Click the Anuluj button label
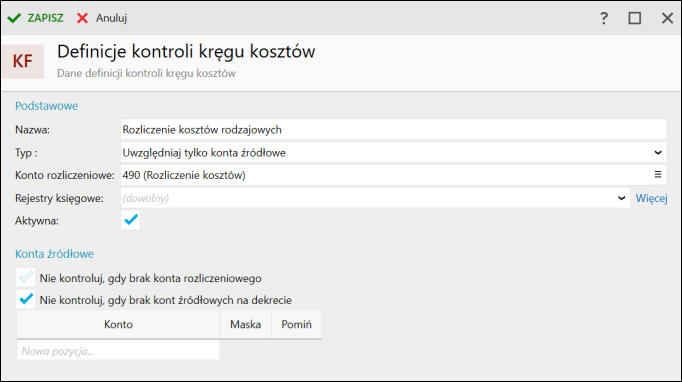Image resolution: width=682 pixels, height=382 pixels. (x=111, y=18)
